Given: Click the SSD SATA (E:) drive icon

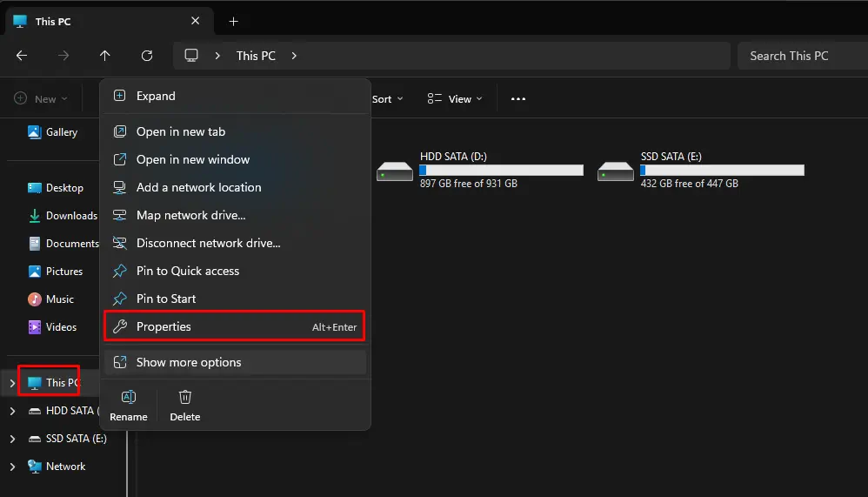Looking at the screenshot, I should (615, 171).
